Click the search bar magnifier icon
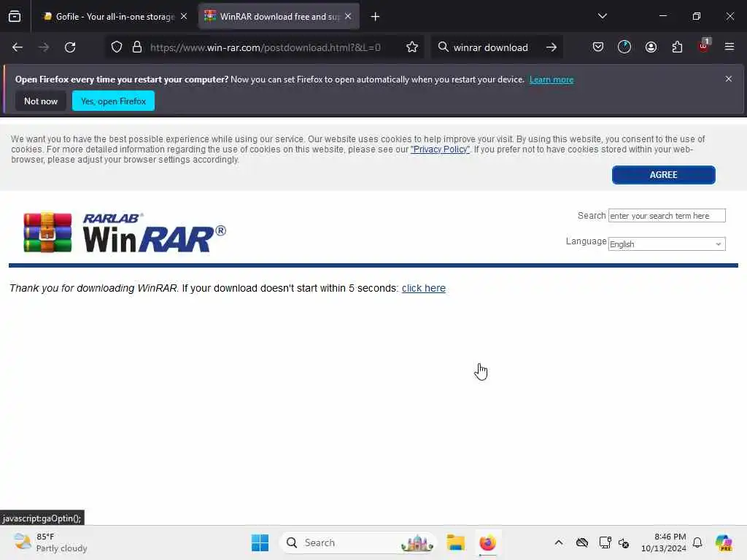Image resolution: width=747 pixels, height=560 pixels. 443,47
